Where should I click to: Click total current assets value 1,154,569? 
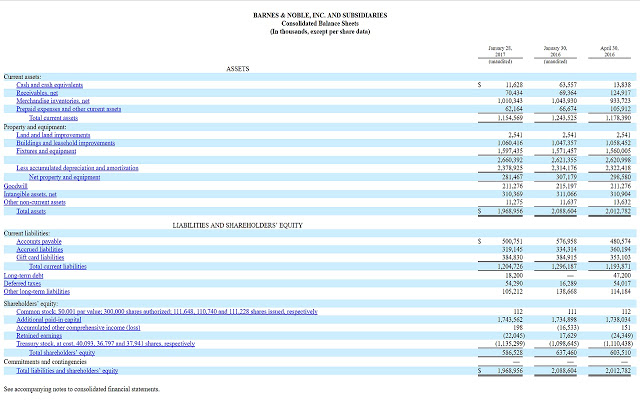[x=510, y=118]
